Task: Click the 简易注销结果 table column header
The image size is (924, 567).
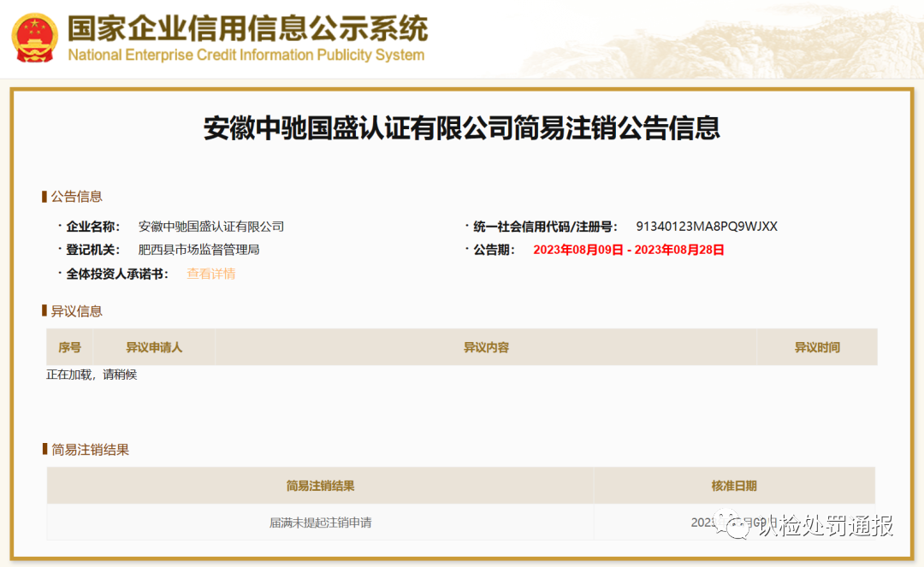Action: 320,486
